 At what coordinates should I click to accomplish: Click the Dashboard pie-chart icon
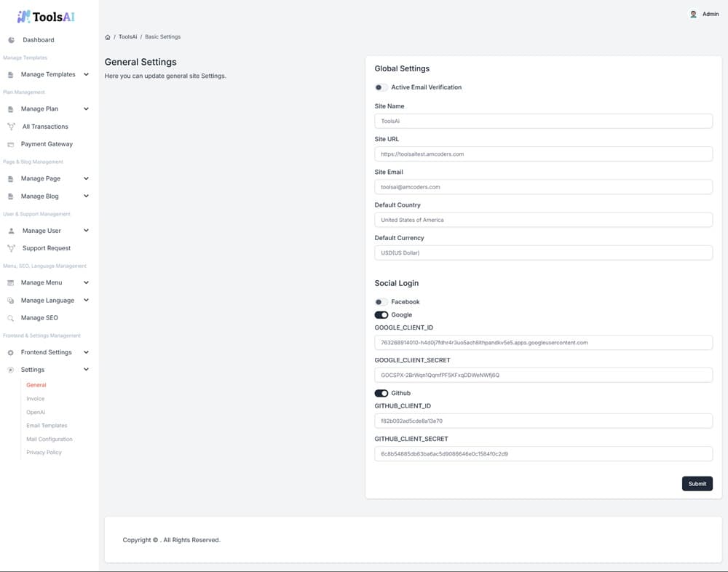(11, 40)
